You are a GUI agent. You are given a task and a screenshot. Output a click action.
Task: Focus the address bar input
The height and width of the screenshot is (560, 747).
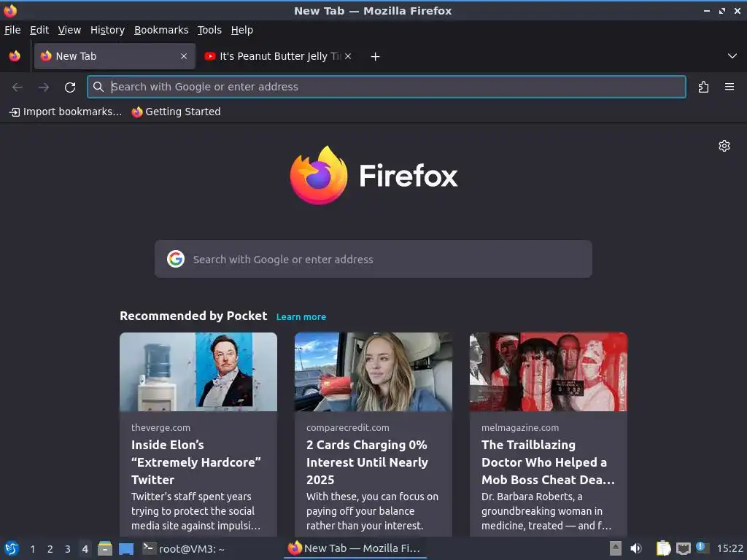387,87
